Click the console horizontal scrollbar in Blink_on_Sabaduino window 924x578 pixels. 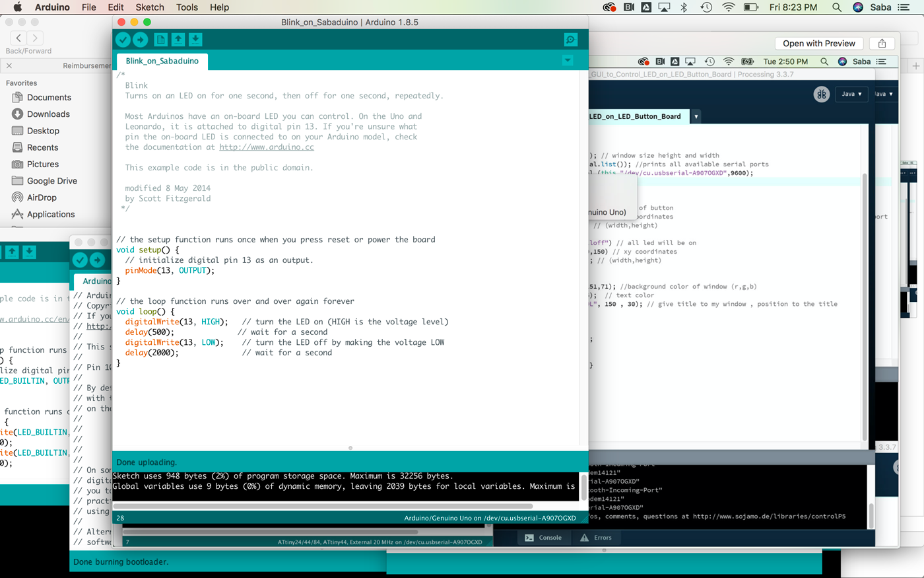point(323,506)
